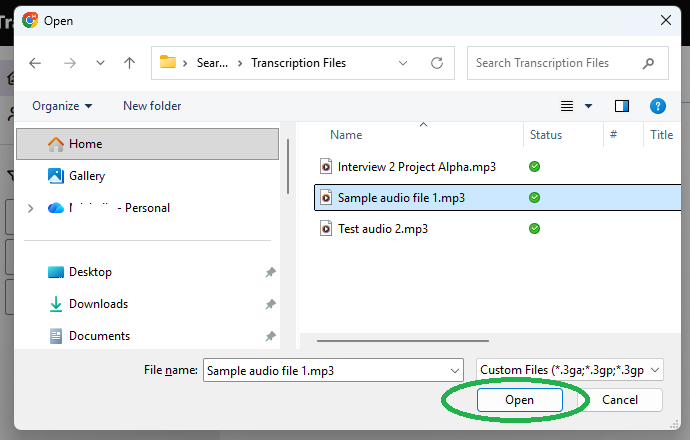Viewport: 690px width, 440px height.
Task: Click green sync status of Sample audio file 1
Action: [x=534, y=198]
